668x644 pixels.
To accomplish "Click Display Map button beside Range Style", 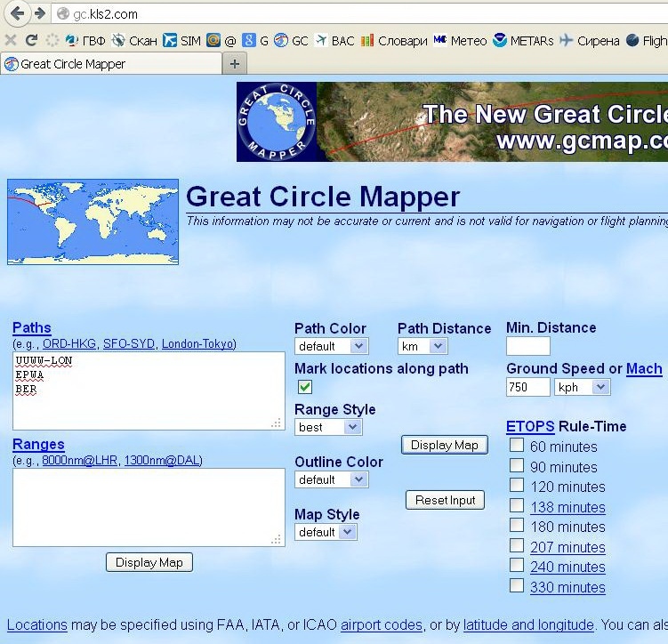I will click(445, 445).
